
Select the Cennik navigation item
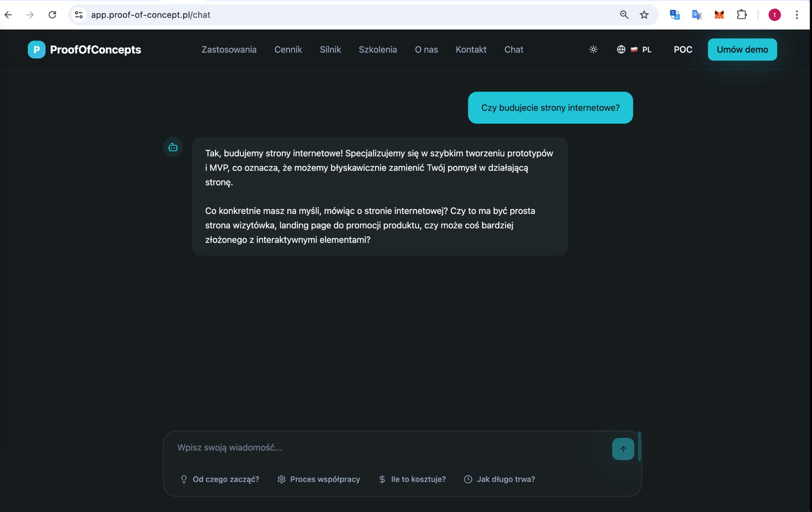coord(288,50)
